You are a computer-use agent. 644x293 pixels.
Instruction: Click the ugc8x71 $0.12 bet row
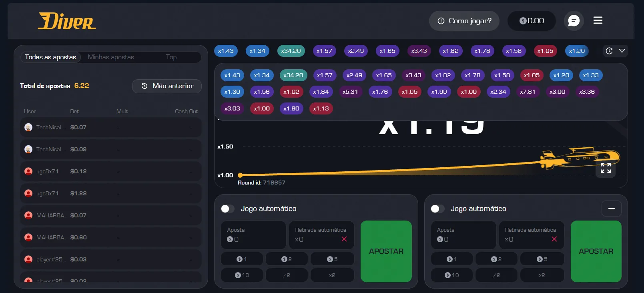pos(111,171)
